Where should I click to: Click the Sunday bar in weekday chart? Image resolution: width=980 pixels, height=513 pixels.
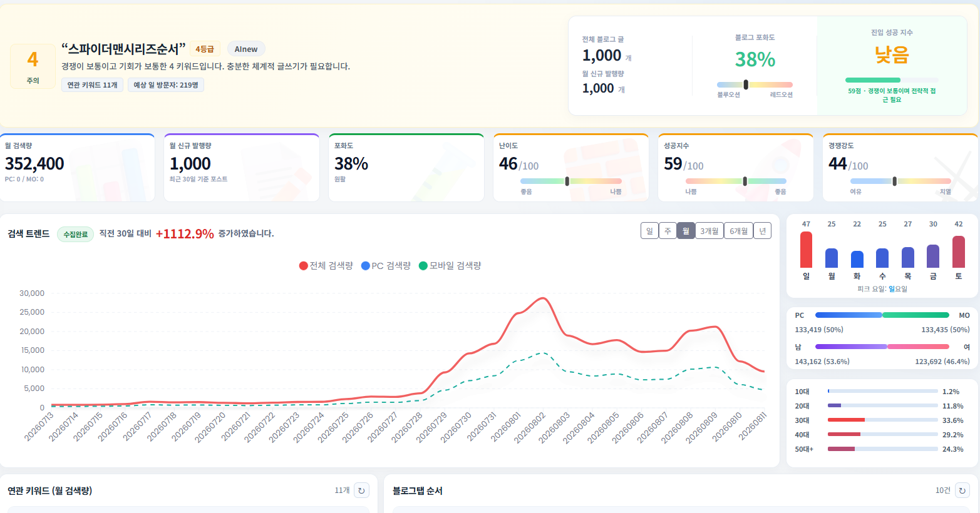tap(806, 250)
